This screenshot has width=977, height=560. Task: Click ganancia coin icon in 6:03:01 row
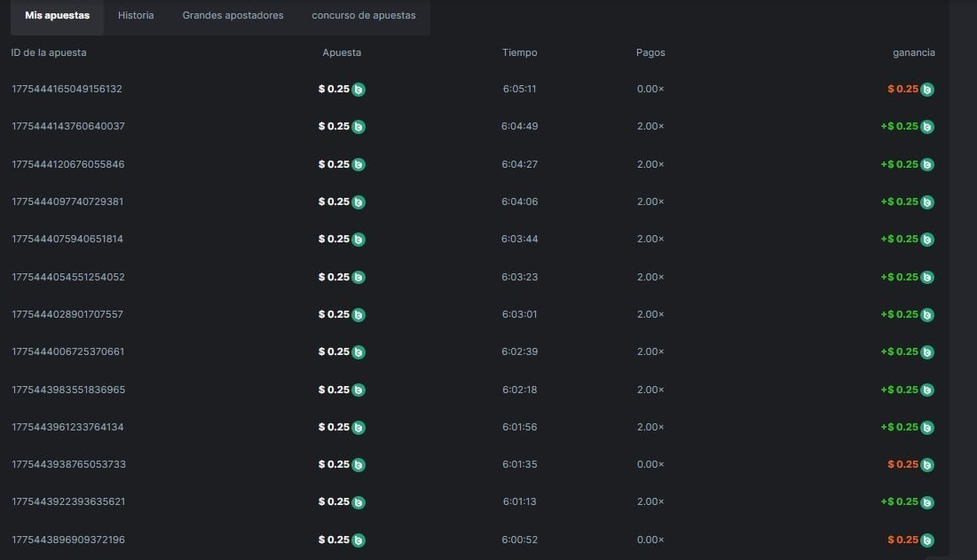[926, 314]
